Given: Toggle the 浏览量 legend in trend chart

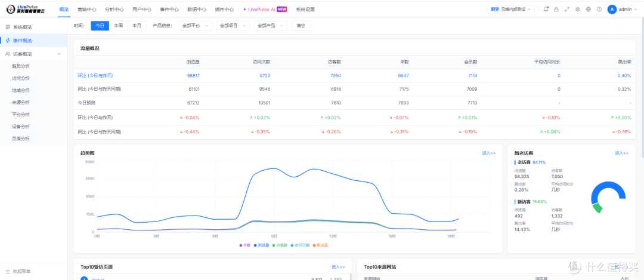Looking at the screenshot, I should (261, 245).
